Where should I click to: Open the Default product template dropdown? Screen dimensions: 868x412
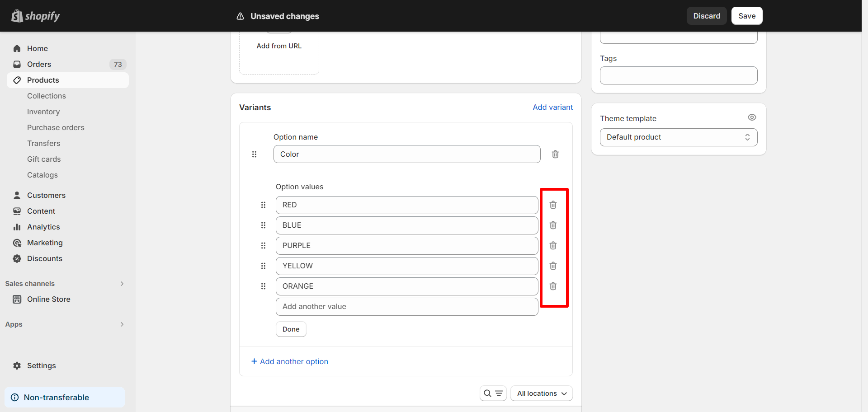pyautogui.click(x=678, y=137)
